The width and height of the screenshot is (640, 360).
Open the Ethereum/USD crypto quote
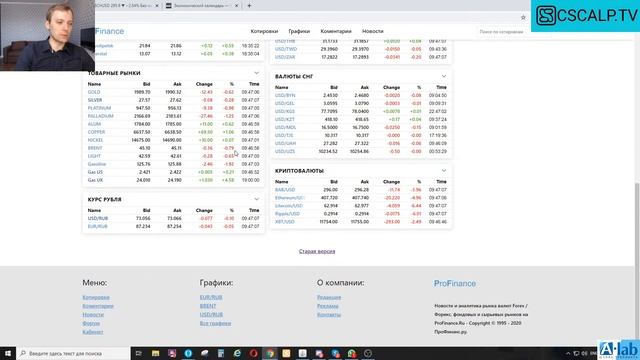[x=289, y=198]
